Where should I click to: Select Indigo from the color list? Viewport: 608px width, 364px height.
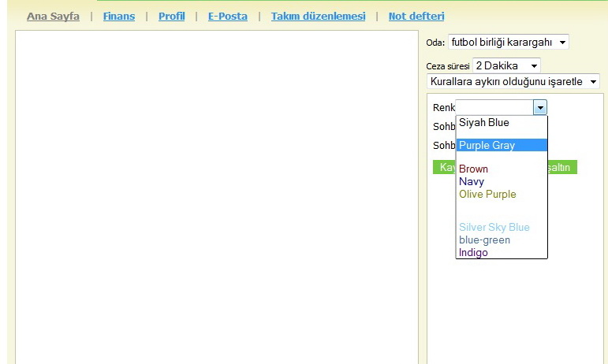(473, 252)
